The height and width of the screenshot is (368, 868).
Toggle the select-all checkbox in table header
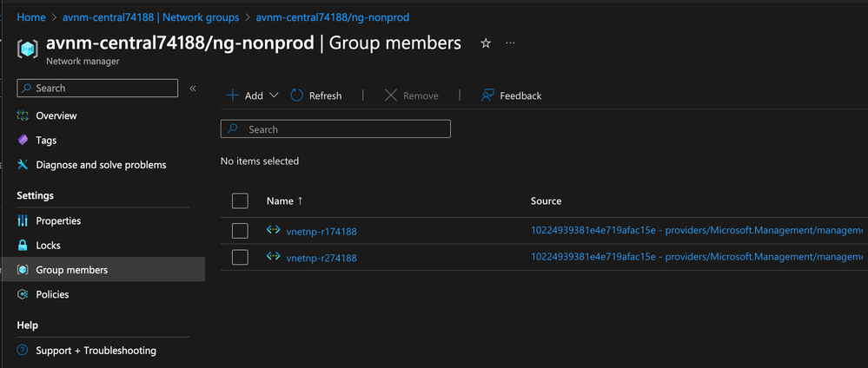pos(240,200)
